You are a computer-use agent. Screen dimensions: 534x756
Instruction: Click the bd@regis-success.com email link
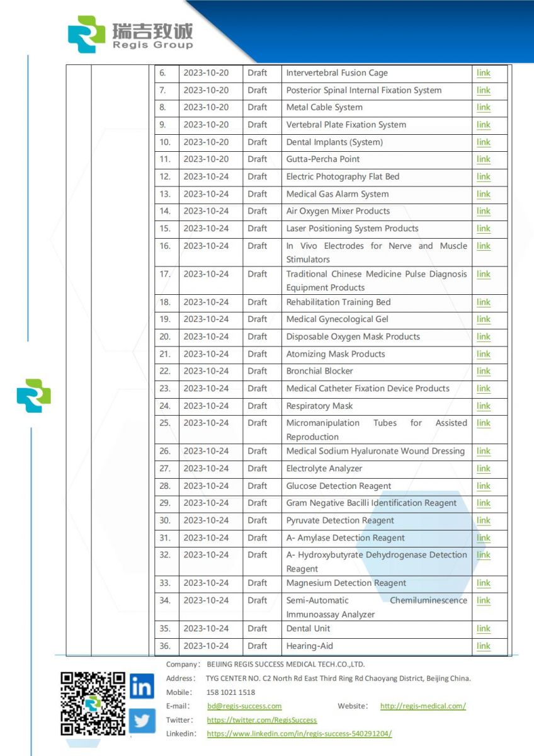(x=244, y=706)
